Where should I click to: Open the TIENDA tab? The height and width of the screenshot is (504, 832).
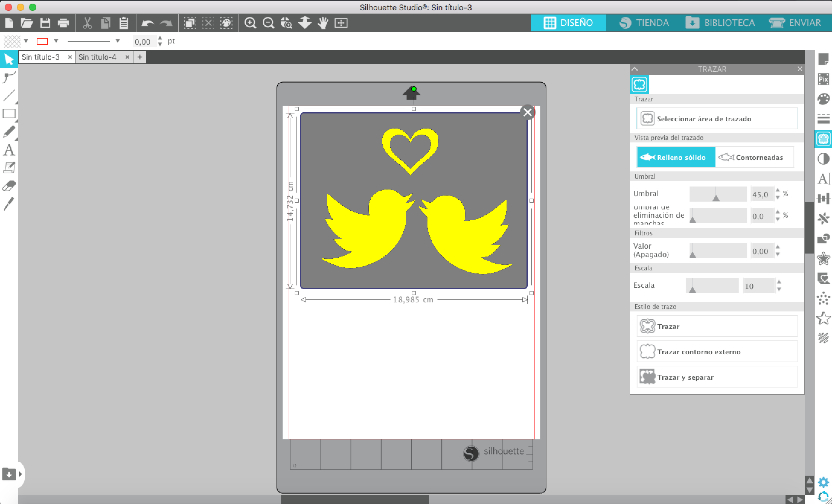[644, 23]
